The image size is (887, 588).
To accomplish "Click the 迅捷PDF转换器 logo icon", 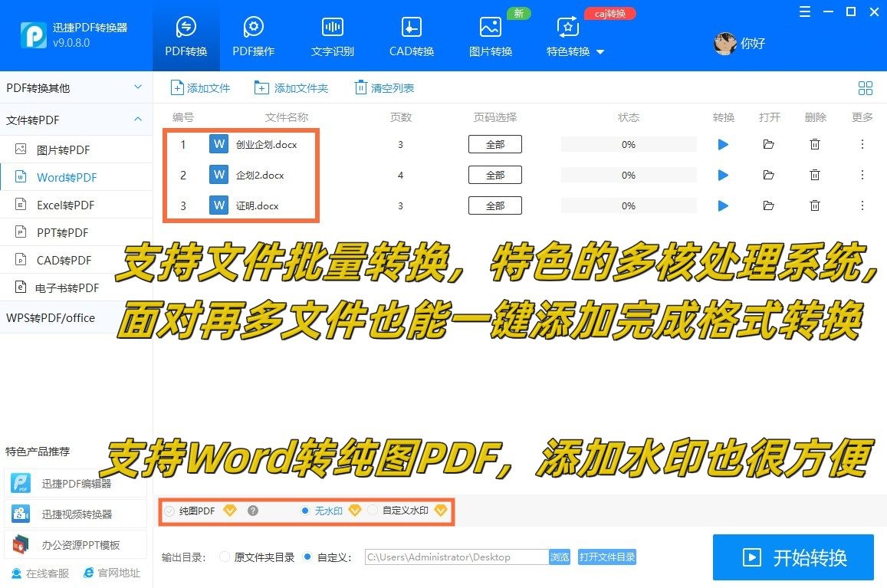I will pyautogui.click(x=34, y=35).
